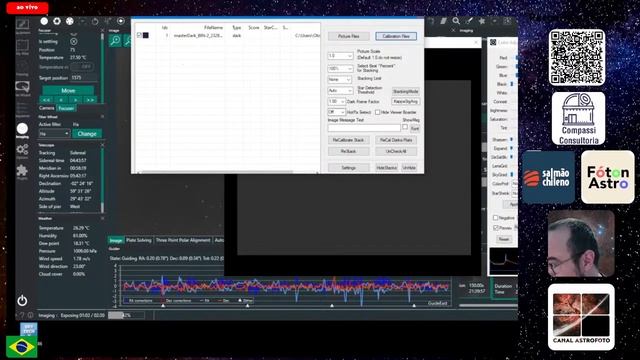Close the Telescope panel with its X
This screenshot has height=360, width=640.
pyautogui.click(x=102, y=145)
